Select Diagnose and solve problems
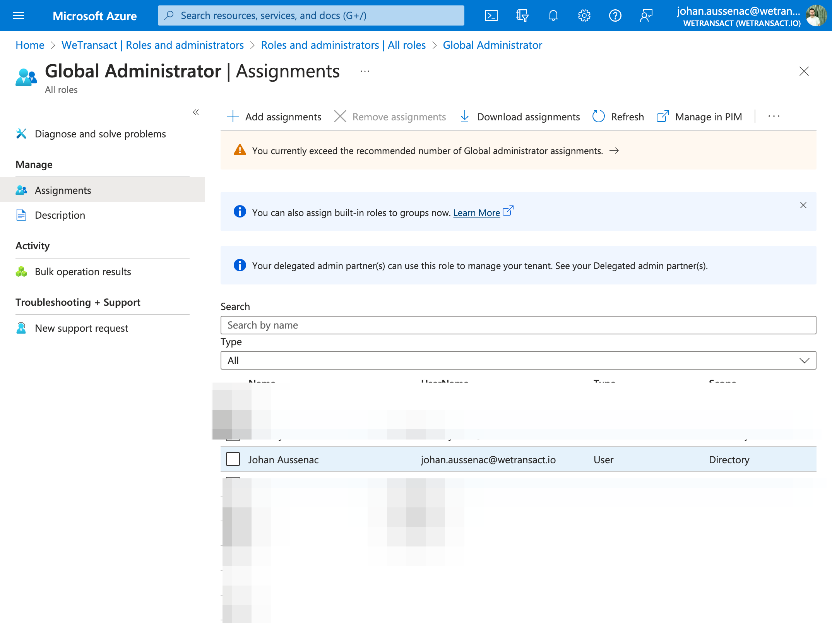Screen dimensions: 832x644 point(100,134)
